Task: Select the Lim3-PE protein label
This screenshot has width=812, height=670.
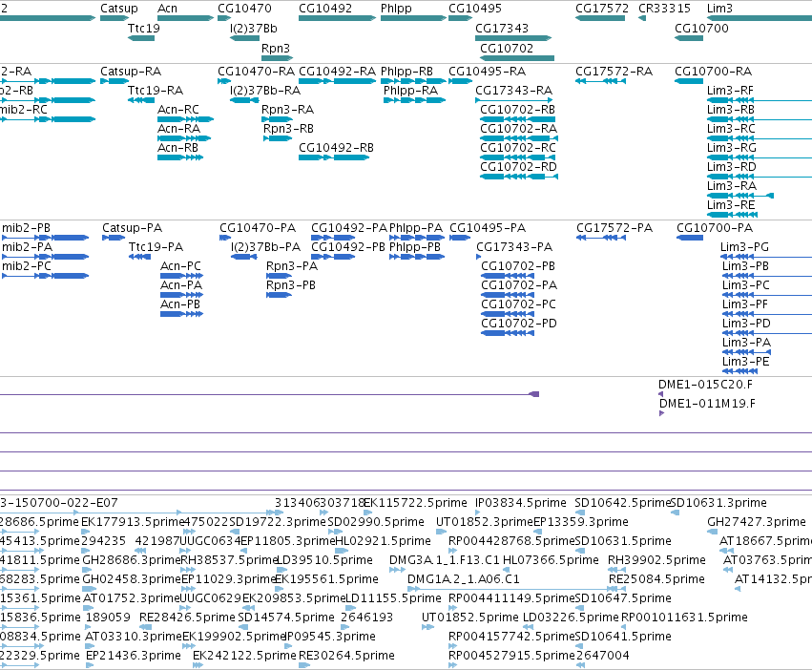Action: (746, 361)
